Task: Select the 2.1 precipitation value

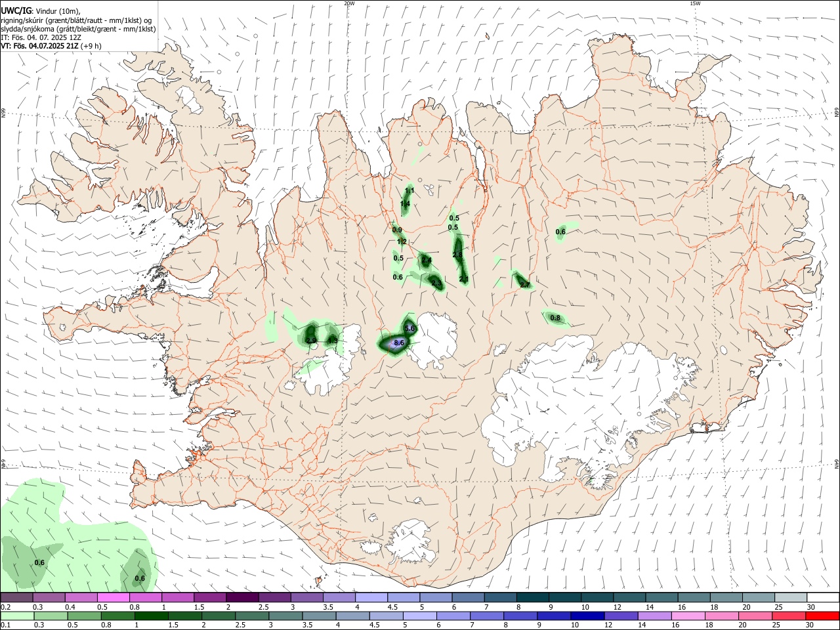Action: pyautogui.click(x=464, y=280)
